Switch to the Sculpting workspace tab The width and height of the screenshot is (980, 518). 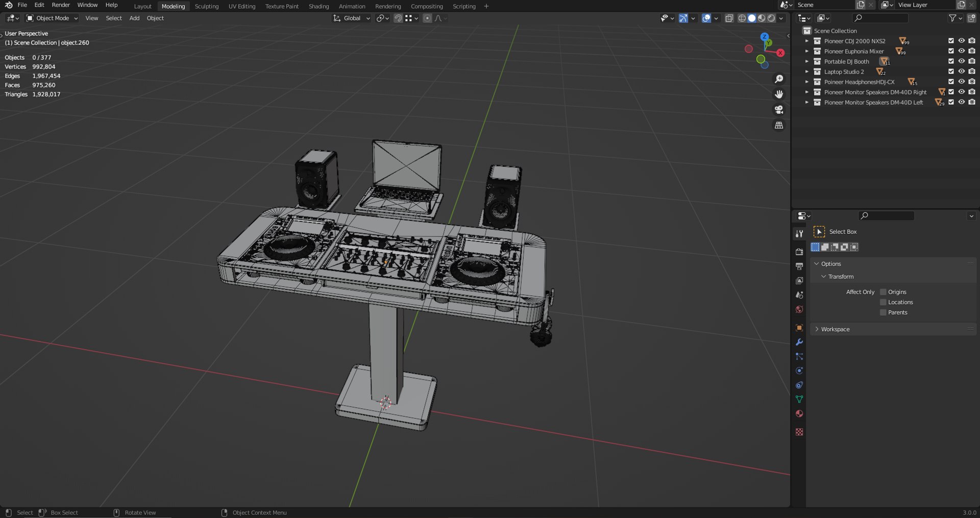pos(207,6)
